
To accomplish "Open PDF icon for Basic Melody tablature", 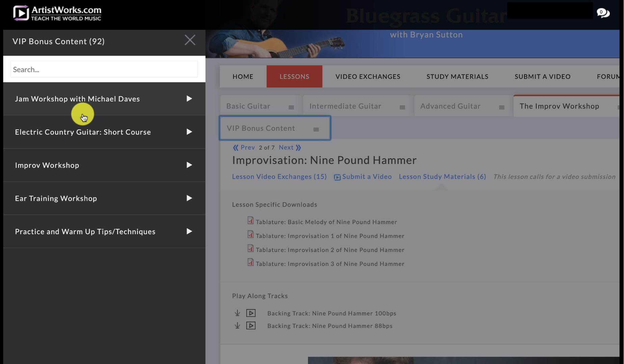I will click(x=250, y=220).
